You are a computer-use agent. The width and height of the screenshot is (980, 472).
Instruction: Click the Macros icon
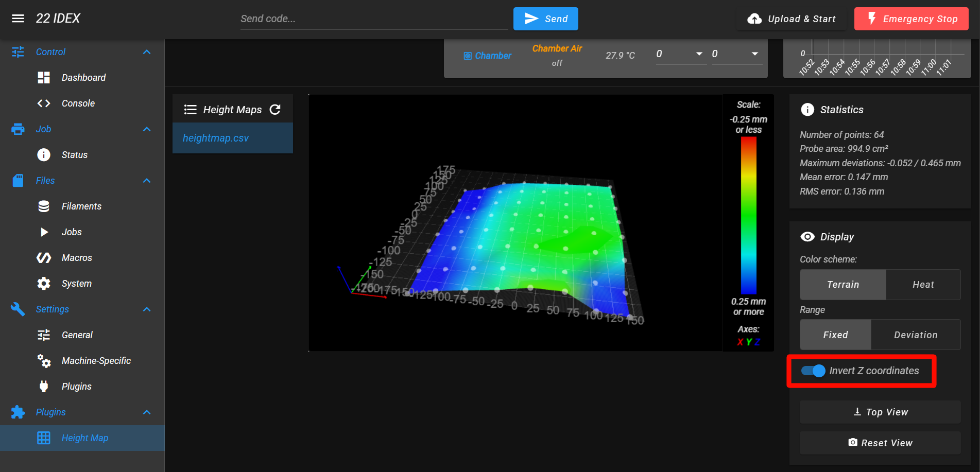coord(44,258)
